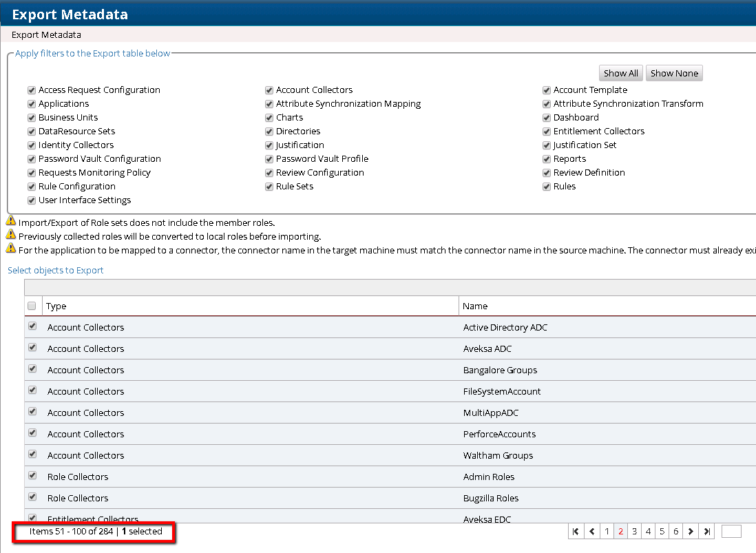The height and width of the screenshot is (553, 756).
Task: Deselect the Active Directory ADC row checkbox
Action: point(32,326)
